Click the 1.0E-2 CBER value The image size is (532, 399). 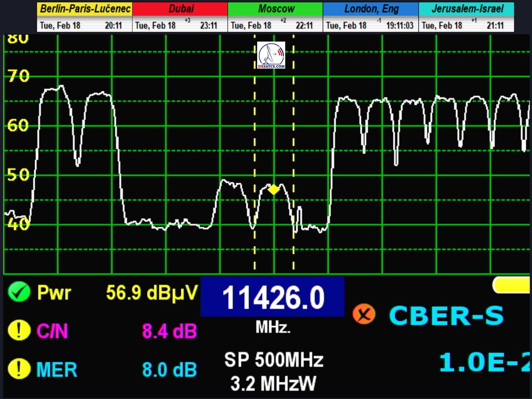tap(484, 363)
